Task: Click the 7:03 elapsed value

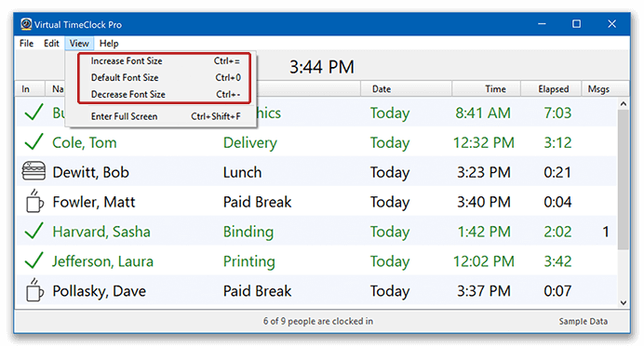Action: point(557,113)
